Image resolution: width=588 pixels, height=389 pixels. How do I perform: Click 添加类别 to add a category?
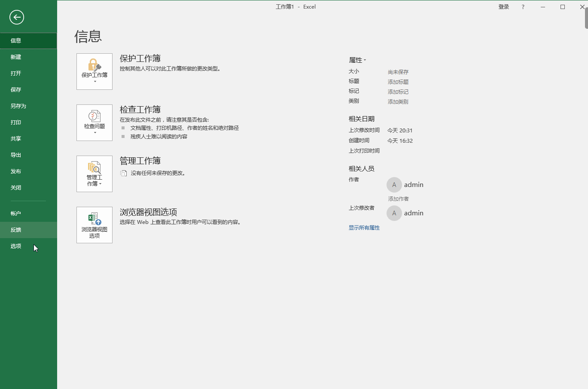click(x=398, y=102)
